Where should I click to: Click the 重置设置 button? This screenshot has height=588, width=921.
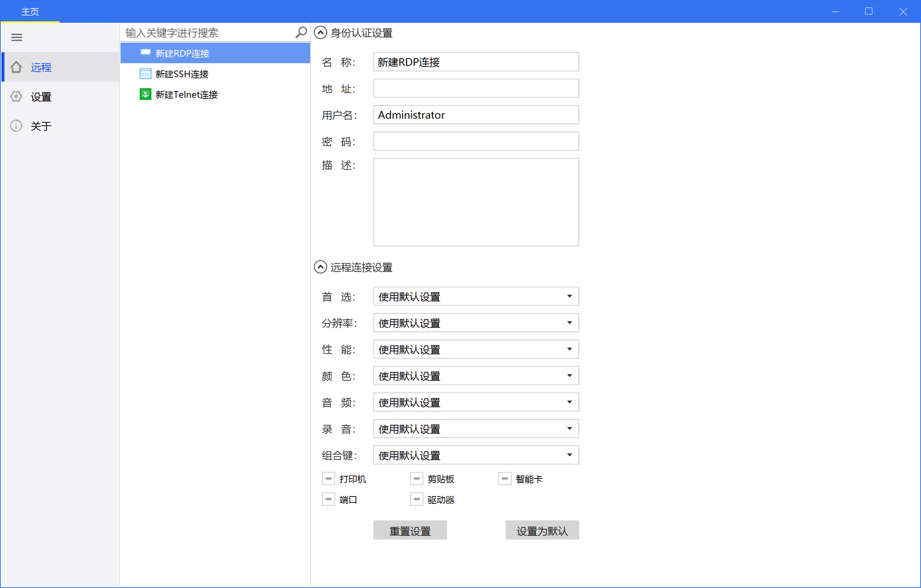pos(410,530)
